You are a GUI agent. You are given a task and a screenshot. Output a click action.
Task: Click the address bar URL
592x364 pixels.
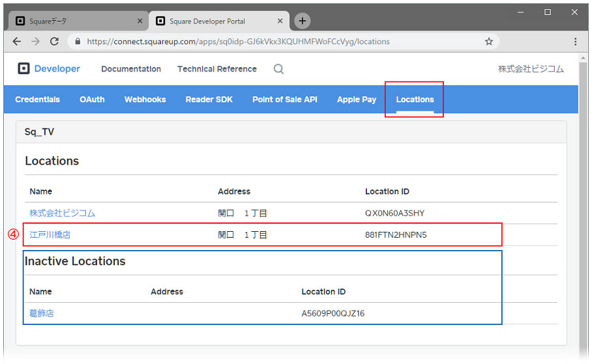(x=238, y=42)
